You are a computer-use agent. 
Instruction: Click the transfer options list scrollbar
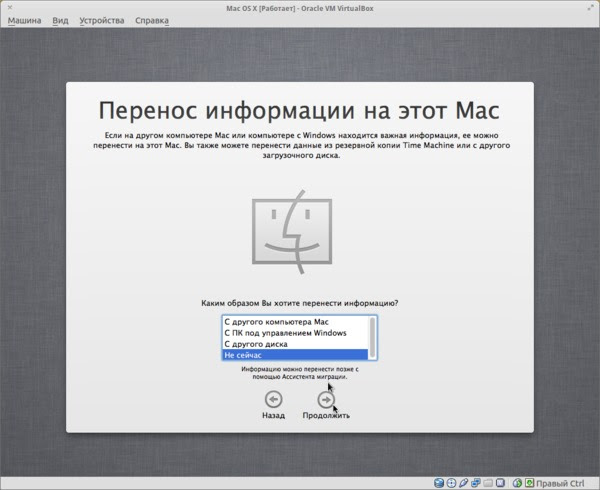tap(372, 338)
